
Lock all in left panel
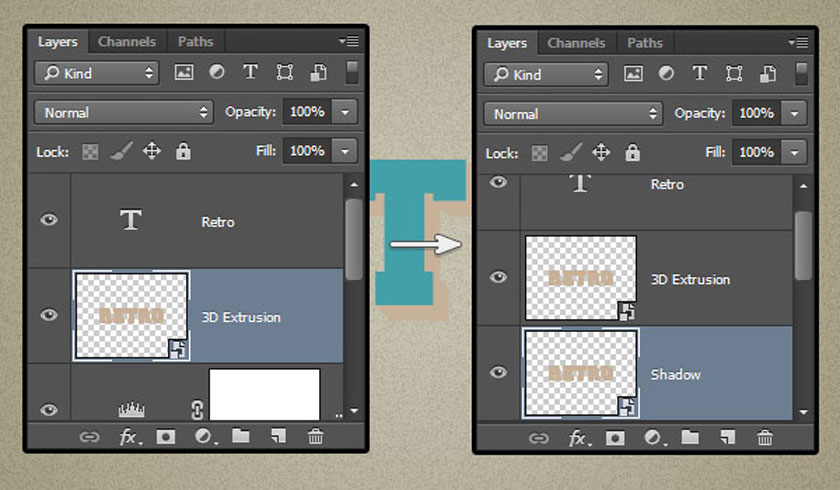coord(183,152)
